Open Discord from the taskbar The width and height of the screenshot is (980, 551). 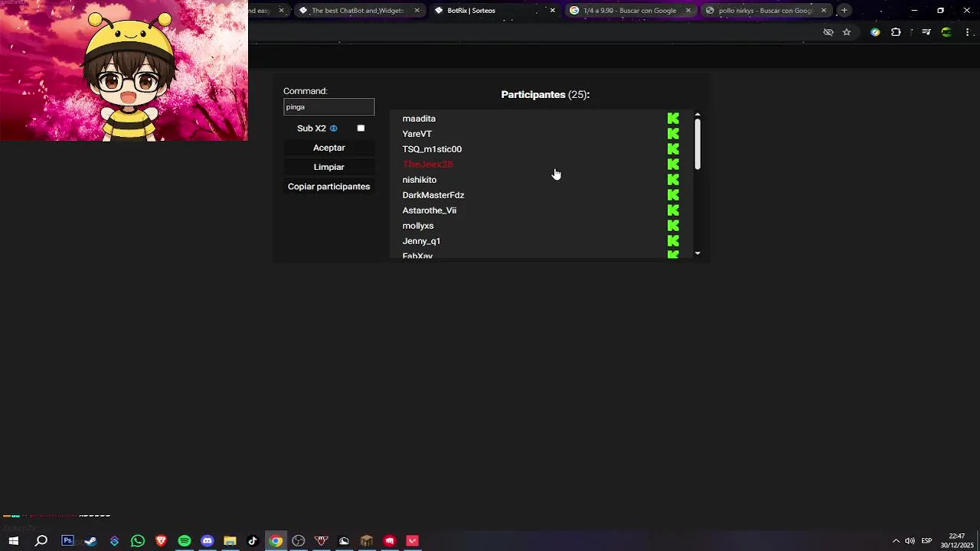click(207, 541)
